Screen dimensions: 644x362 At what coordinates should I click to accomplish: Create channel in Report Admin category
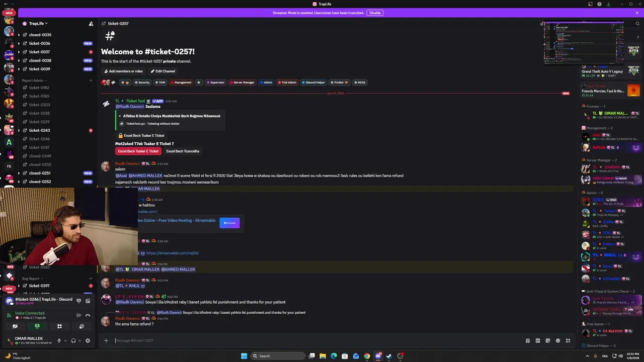[91, 80]
